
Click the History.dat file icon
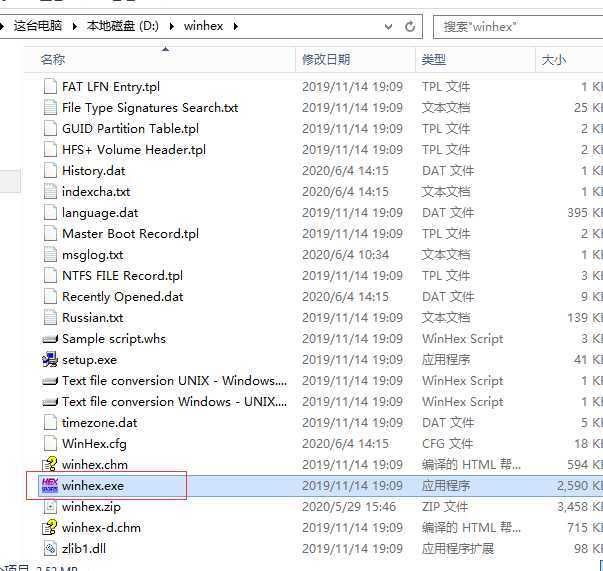[x=50, y=171]
